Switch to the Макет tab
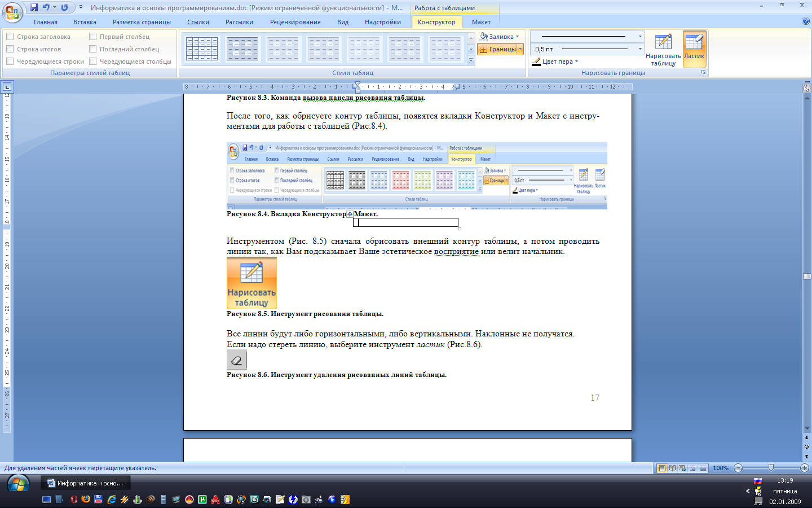The width and height of the screenshot is (812, 508). 481,22
